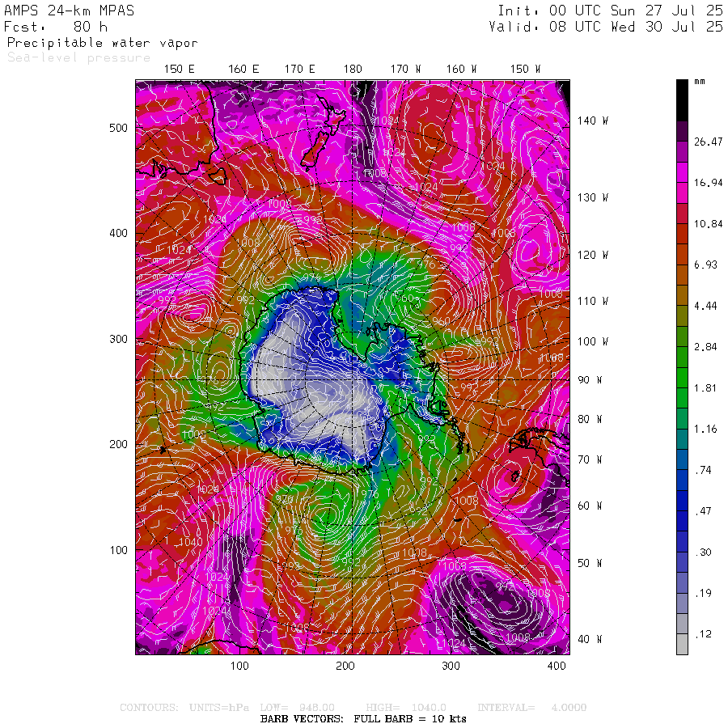This screenshot has width=728, height=728.
Task: Click the "170 W" longitude label
Action: (405, 70)
